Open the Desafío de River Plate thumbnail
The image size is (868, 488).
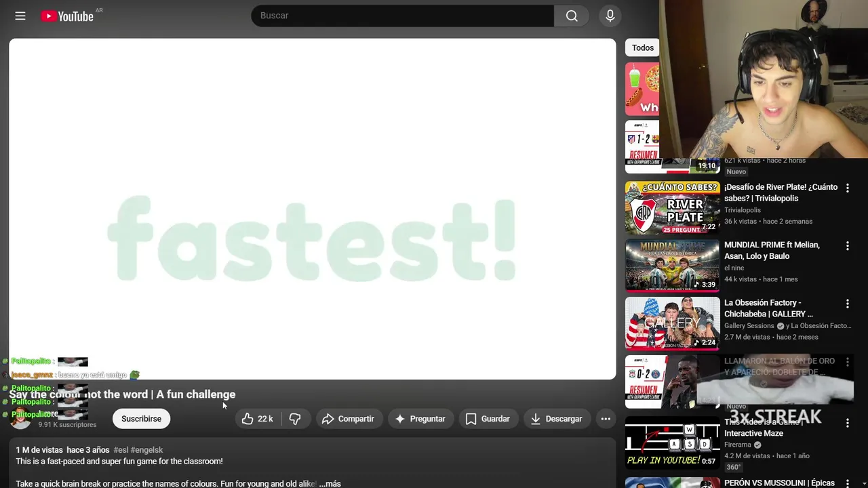tap(673, 207)
